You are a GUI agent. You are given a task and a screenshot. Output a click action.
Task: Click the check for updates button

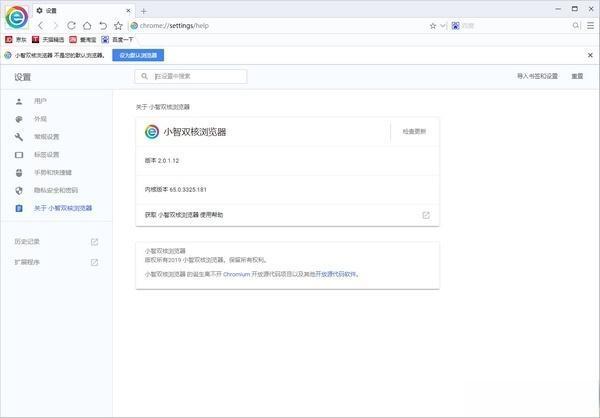[414, 132]
